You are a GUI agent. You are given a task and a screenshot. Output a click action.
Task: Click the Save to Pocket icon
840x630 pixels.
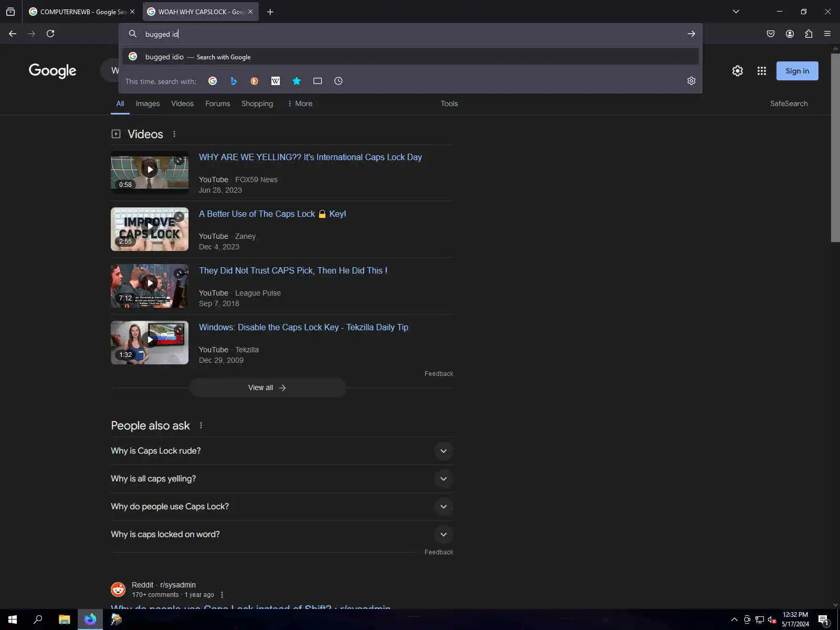[x=771, y=34]
